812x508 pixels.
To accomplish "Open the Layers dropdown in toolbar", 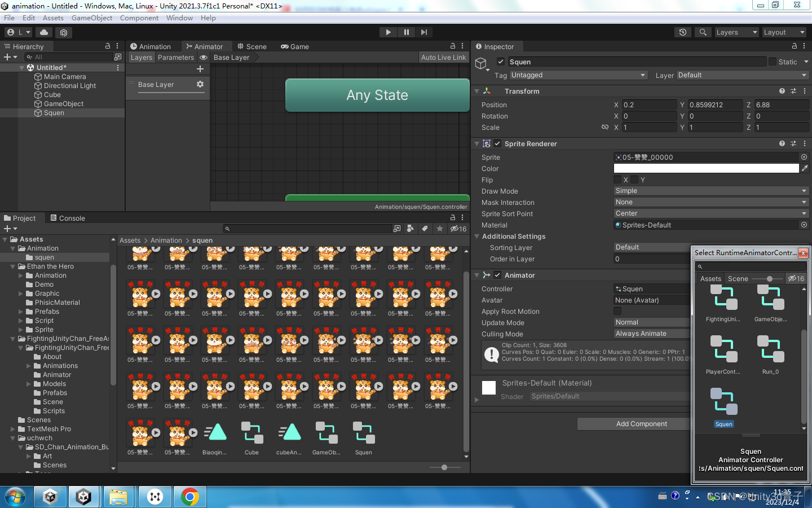I will (x=736, y=32).
